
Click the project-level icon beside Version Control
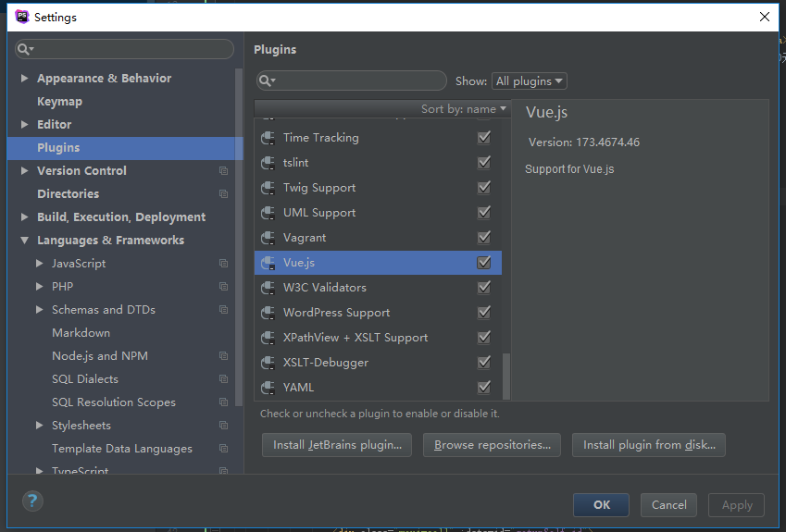click(x=223, y=171)
